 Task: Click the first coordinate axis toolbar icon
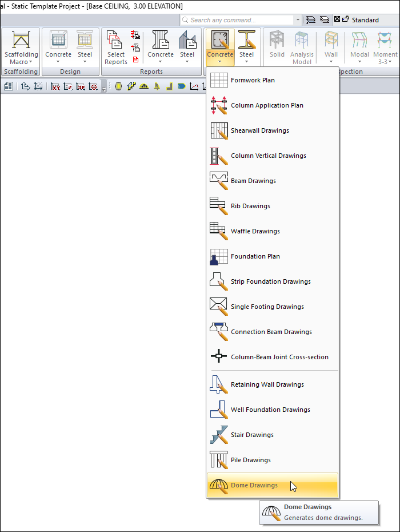[25, 86]
